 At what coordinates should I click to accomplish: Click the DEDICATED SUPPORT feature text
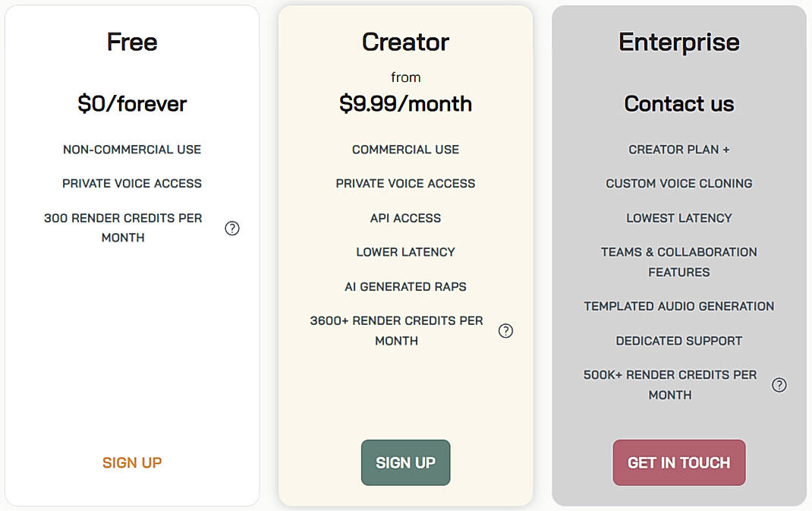tap(678, 340)
